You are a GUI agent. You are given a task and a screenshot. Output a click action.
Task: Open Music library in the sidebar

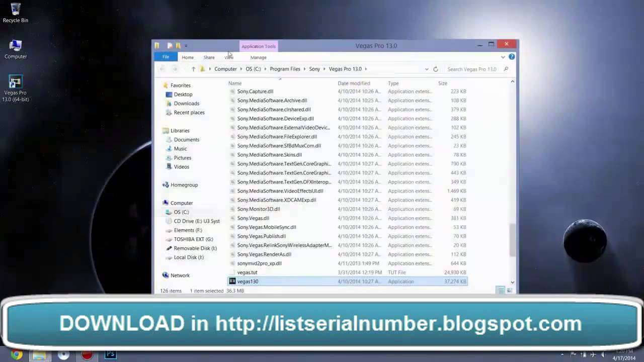[x=180, y=149]
